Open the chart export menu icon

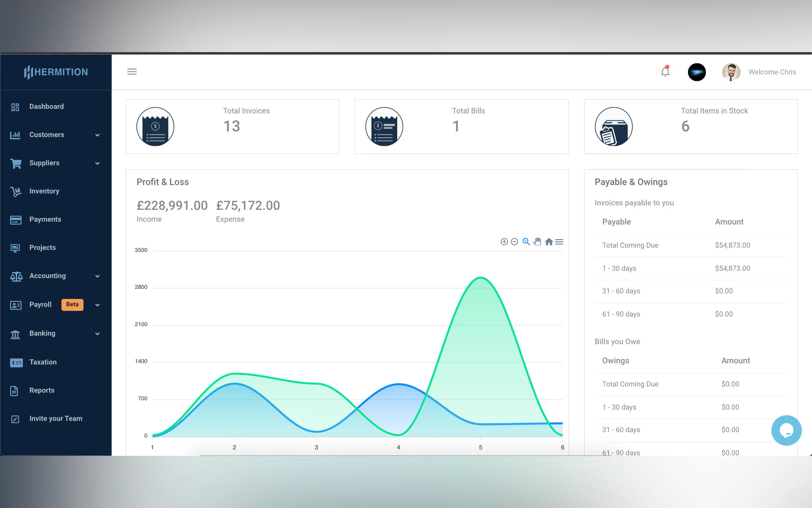[559, 242]
